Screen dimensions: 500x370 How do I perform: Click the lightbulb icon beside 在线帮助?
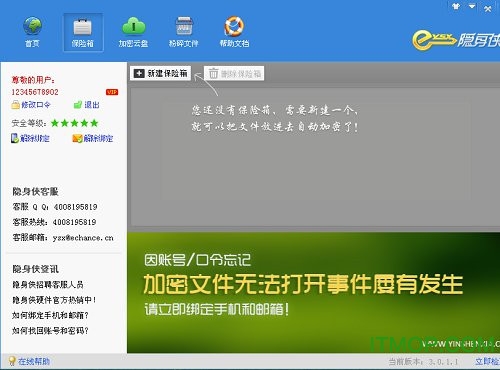pos(12,361)
